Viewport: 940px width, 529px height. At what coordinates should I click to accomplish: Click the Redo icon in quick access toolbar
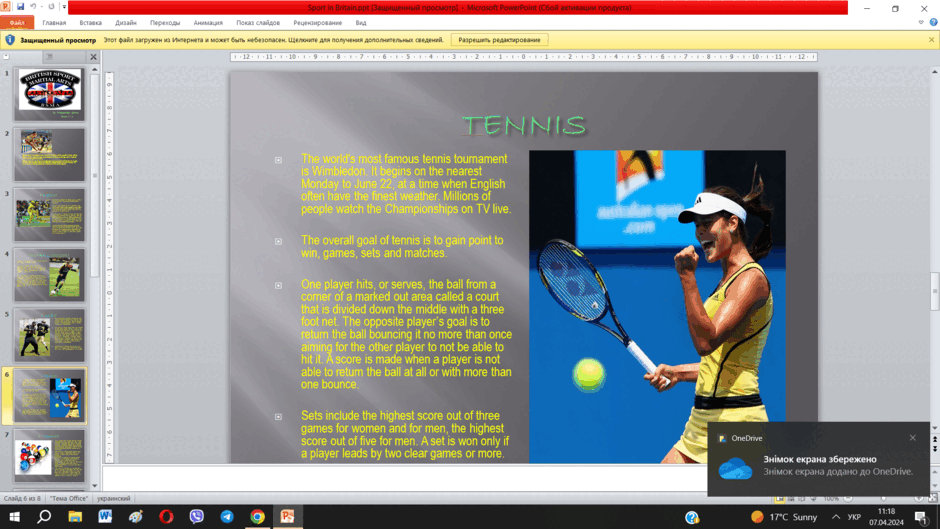(51, 7)
